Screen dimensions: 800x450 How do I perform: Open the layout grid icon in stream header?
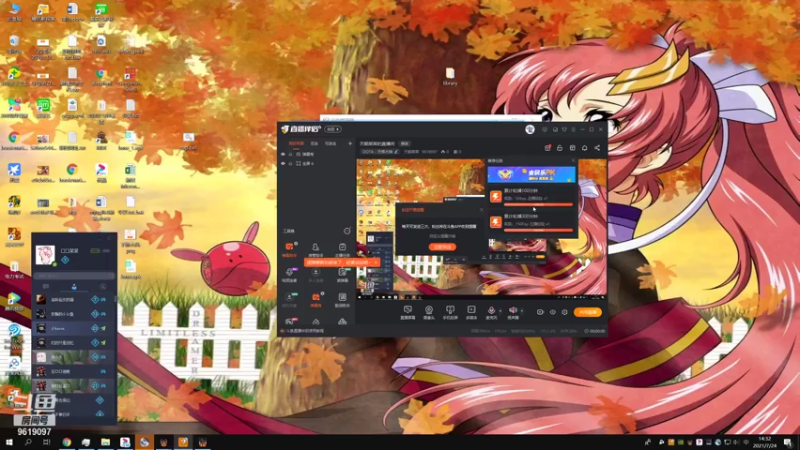point(572,148)
